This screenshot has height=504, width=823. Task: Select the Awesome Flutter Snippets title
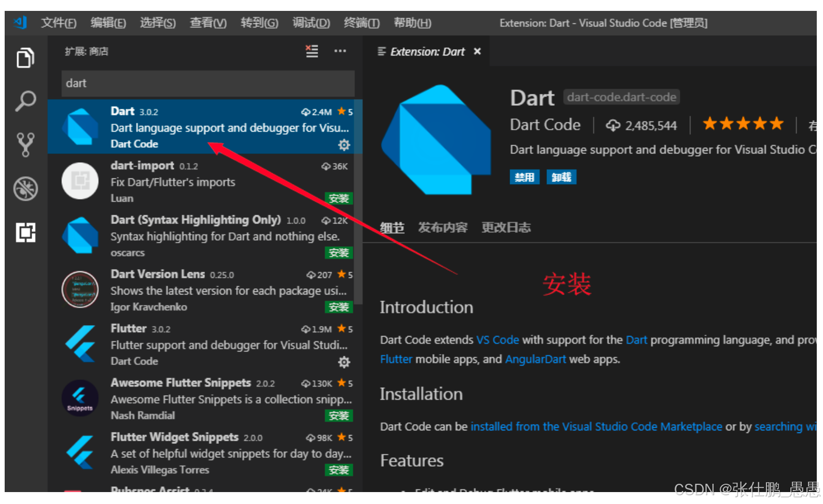tap(181, 383)
